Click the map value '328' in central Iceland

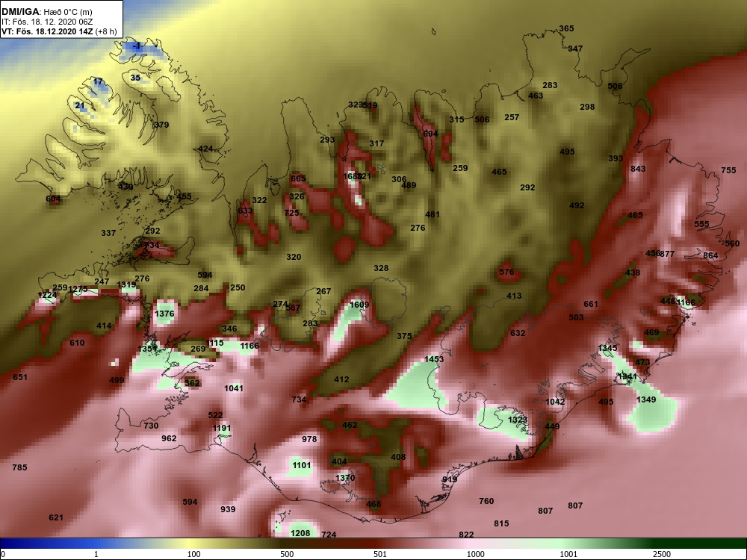[x=381, y=268]
